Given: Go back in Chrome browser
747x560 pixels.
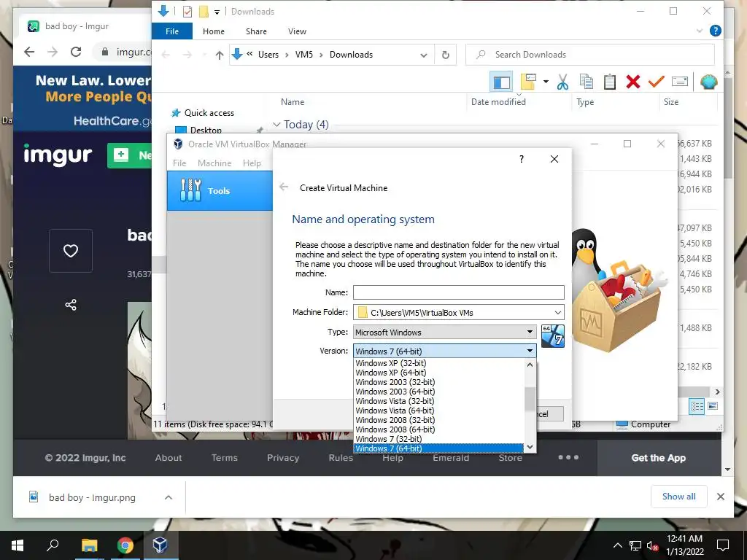Looking at the screenshot, I should tap(29, 52).
